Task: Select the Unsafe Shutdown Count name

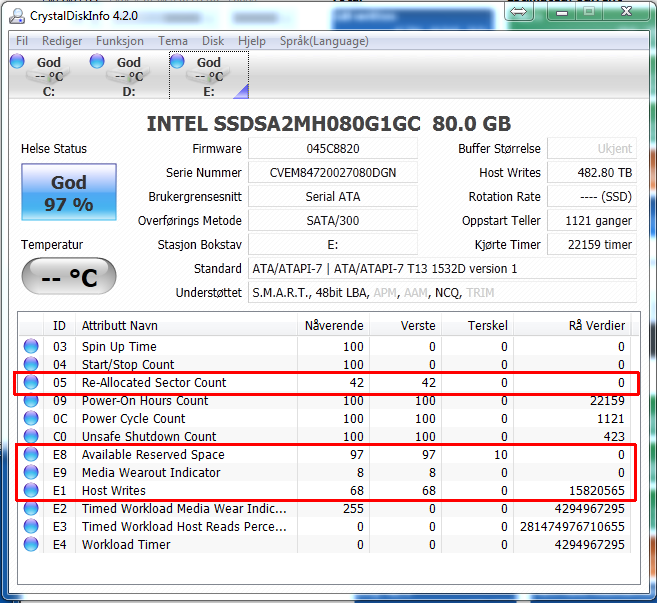Action: (149, 437)
